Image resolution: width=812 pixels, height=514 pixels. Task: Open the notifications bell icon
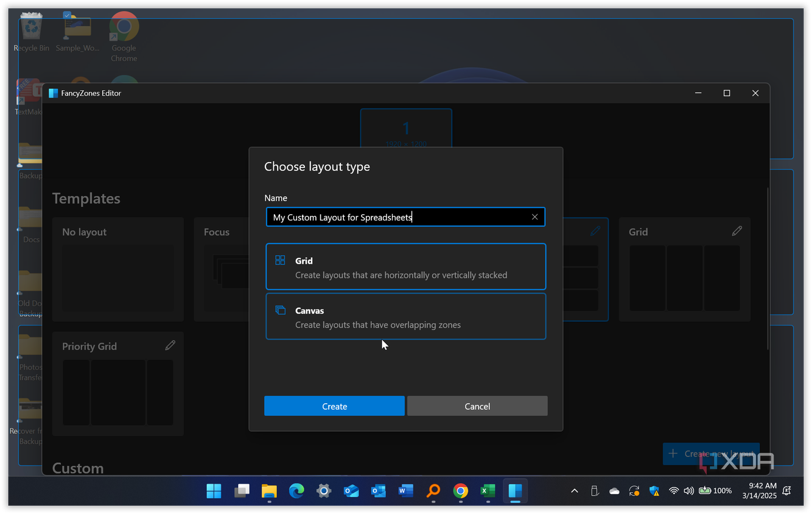click(x=787, y=491)
